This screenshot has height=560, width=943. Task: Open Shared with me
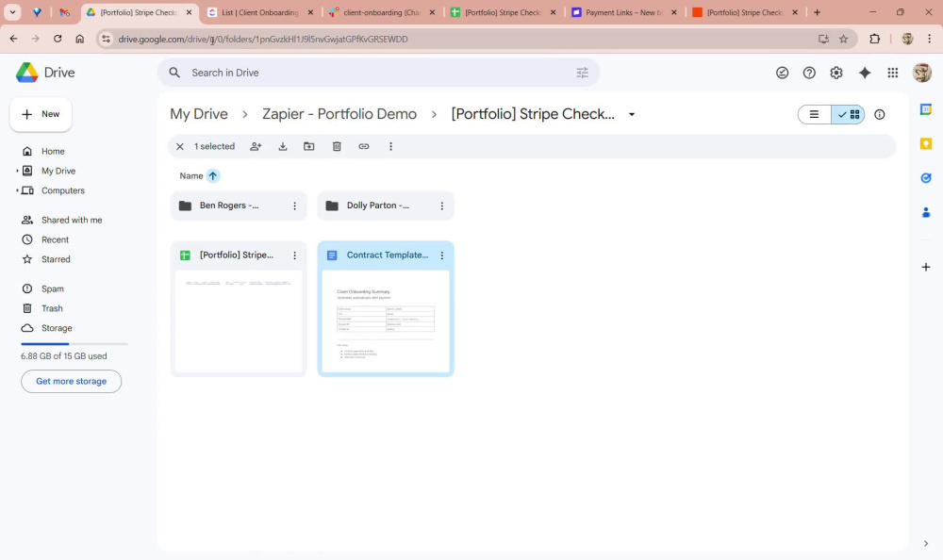[x=72, y=221]
